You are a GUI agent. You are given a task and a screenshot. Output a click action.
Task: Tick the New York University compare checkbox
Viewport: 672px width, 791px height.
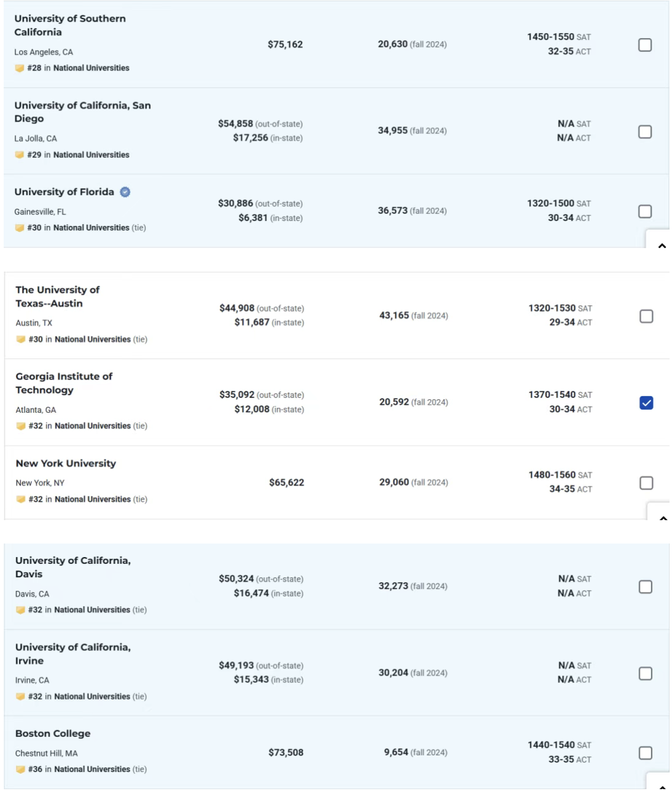coord(646,483)
